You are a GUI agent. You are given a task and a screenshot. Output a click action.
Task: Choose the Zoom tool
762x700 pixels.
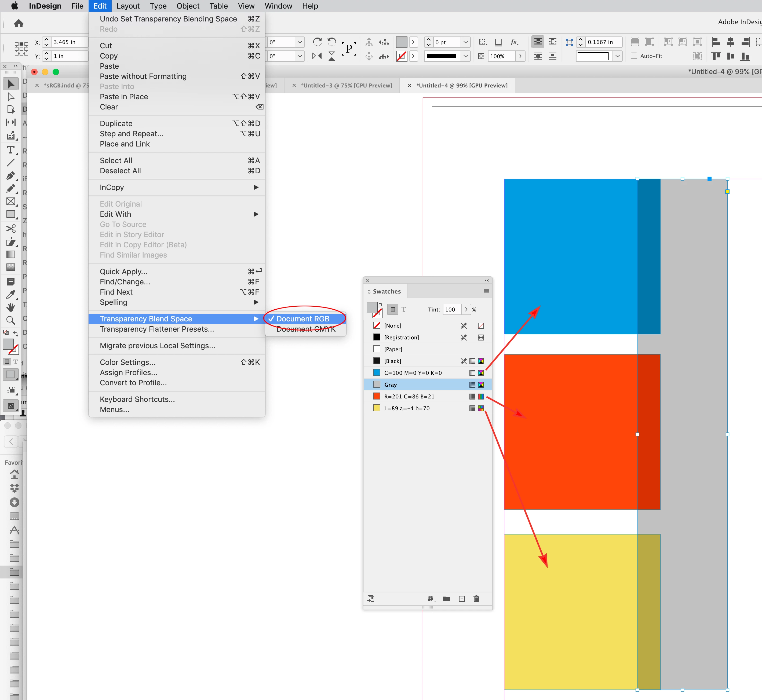(11, 320)
